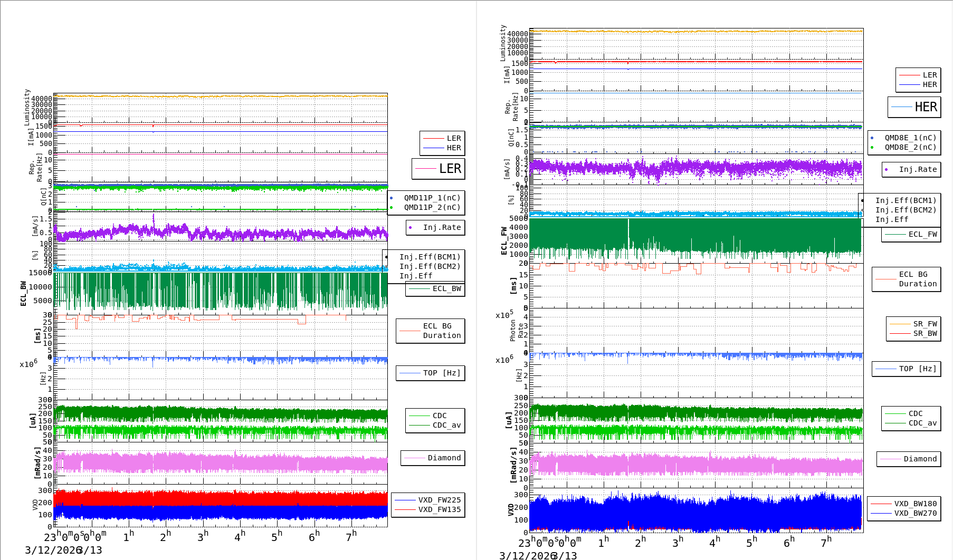Select the QMD11P_2(nC) legend entry
Image resolution: width=953 pixels, height=560 pixels.
pos(432,207)
